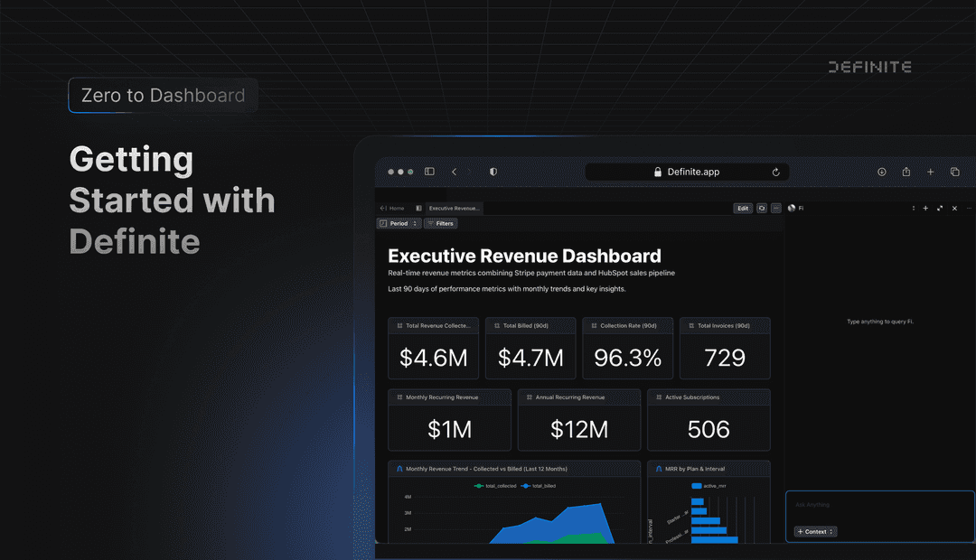Open the Filters button
This screenshot has width=976, height=560.
pyautogui.click(x=441, y=223)
